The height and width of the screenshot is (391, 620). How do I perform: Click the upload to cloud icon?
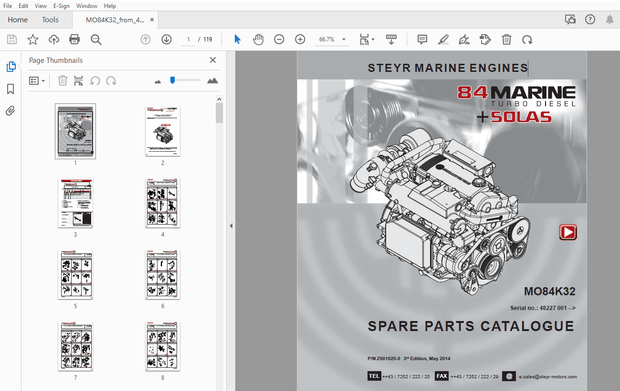click(x=54, y=40)
